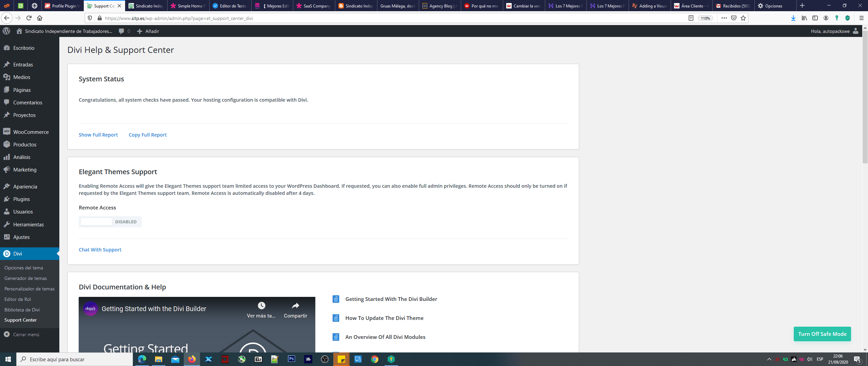
Task: Click the browser back arrow
Action: (7, 18)
